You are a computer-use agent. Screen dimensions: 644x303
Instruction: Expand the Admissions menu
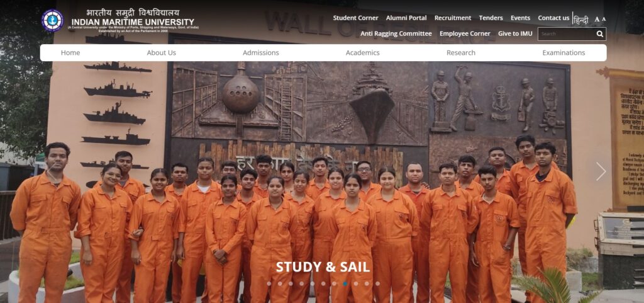[x=261, y=53]
